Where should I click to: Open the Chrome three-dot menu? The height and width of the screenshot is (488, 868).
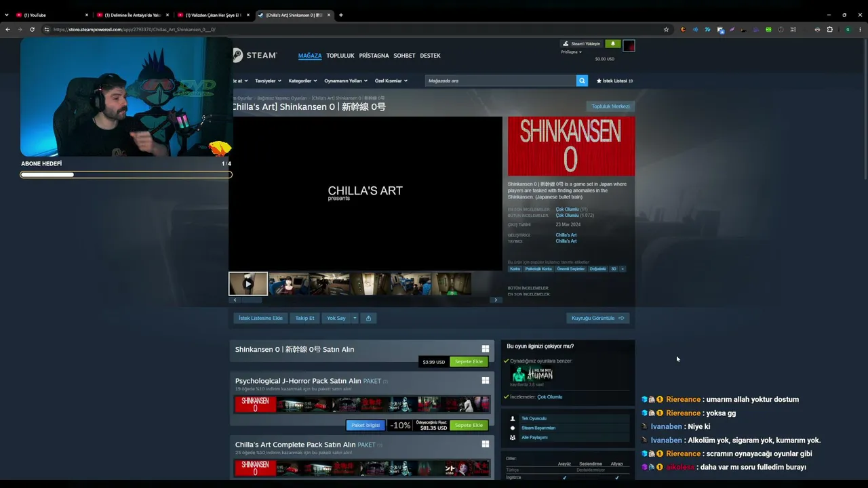pos(860,29)
